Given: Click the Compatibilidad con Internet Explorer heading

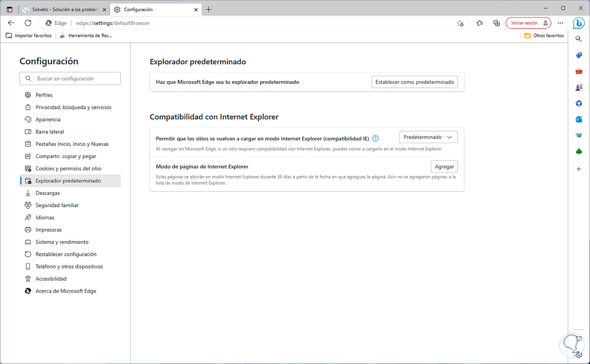Looking at the screenshot, I should click(x=214, y=117).
